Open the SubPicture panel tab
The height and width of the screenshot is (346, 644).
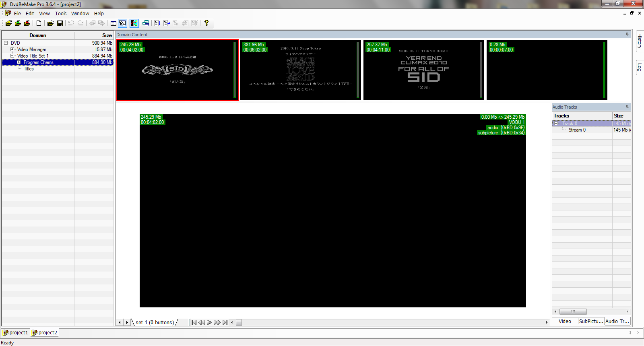pos(590,321)
